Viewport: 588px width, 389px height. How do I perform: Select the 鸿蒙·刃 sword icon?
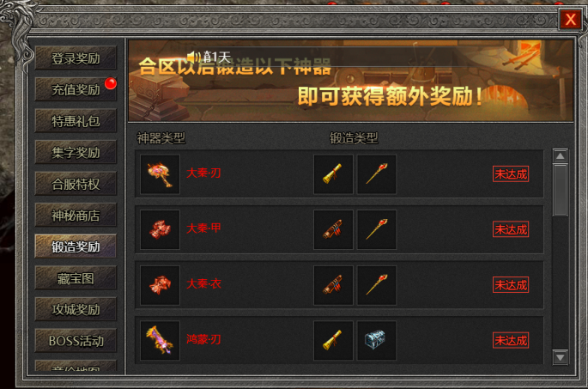(161, 340)
